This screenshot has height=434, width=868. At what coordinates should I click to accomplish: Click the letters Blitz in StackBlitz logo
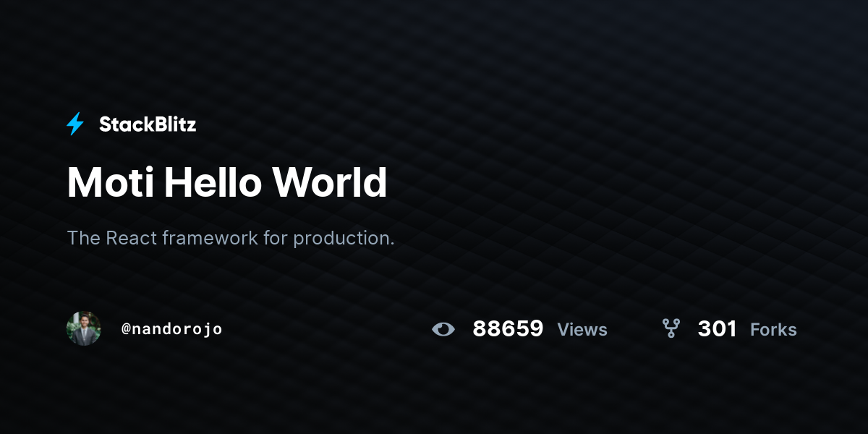pyautogui.click(x=172, y=124)
